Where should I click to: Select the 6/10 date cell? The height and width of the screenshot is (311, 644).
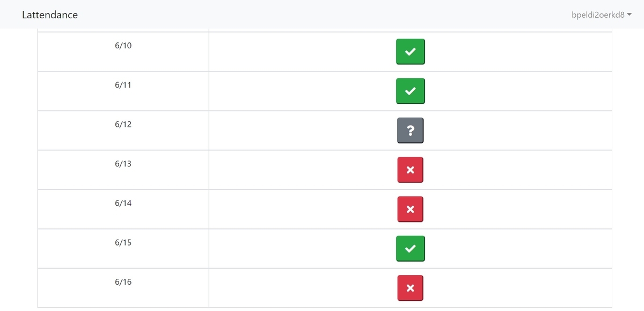point(123,52)
